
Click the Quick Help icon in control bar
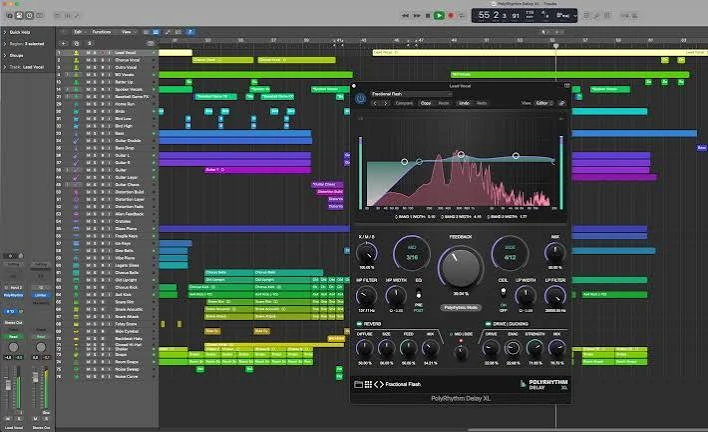(x=29, y=15)
